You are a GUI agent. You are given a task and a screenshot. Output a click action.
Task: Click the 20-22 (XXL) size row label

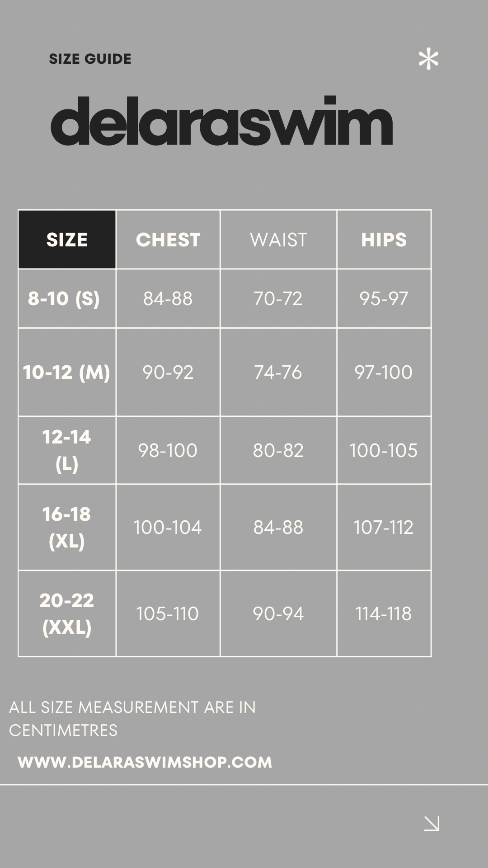[67, 613]
